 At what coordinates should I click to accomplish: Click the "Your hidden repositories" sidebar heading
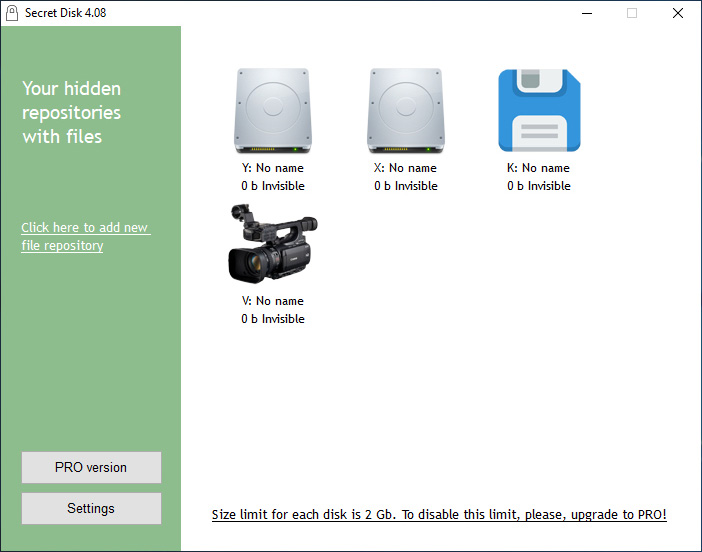[72, 112]
